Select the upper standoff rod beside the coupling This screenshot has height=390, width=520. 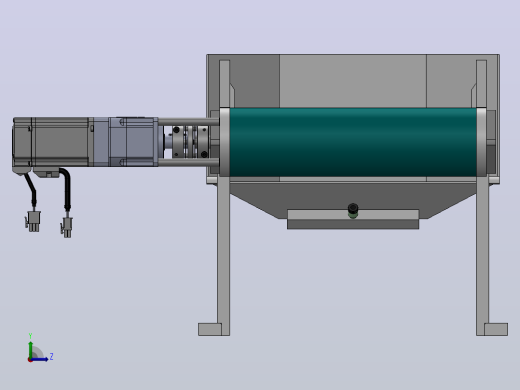coord(189,122)
